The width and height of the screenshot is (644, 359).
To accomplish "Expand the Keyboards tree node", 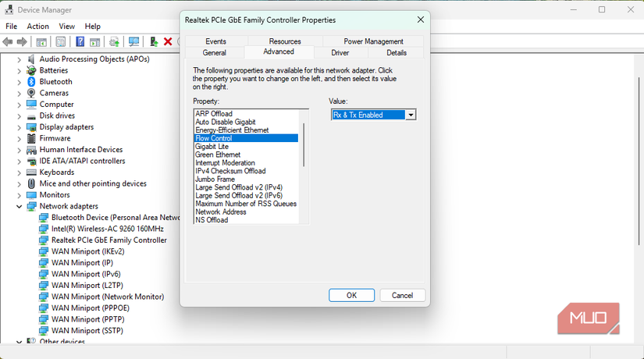I will (19, 172).
